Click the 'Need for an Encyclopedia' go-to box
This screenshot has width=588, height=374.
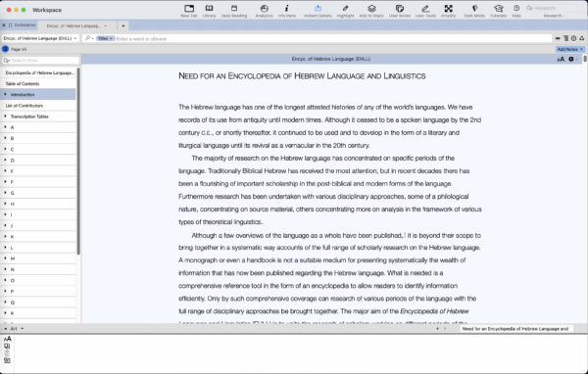coord(516,329)
